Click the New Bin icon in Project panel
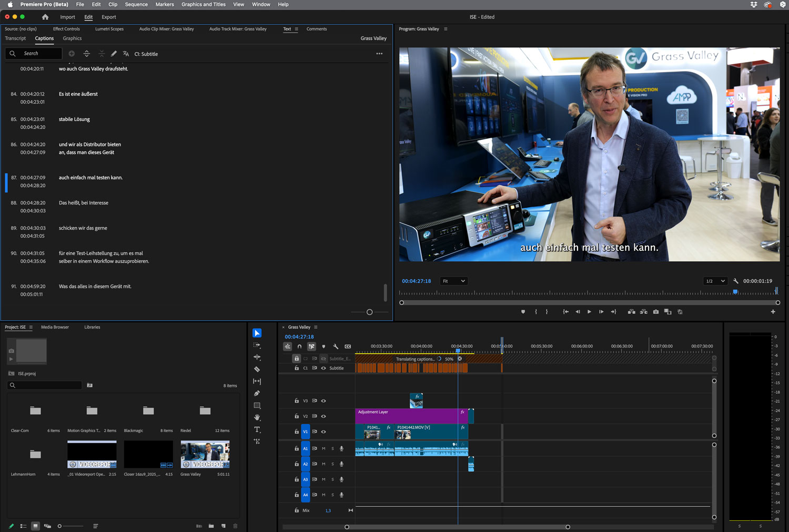Screen dimensions: 789x532 211,526
